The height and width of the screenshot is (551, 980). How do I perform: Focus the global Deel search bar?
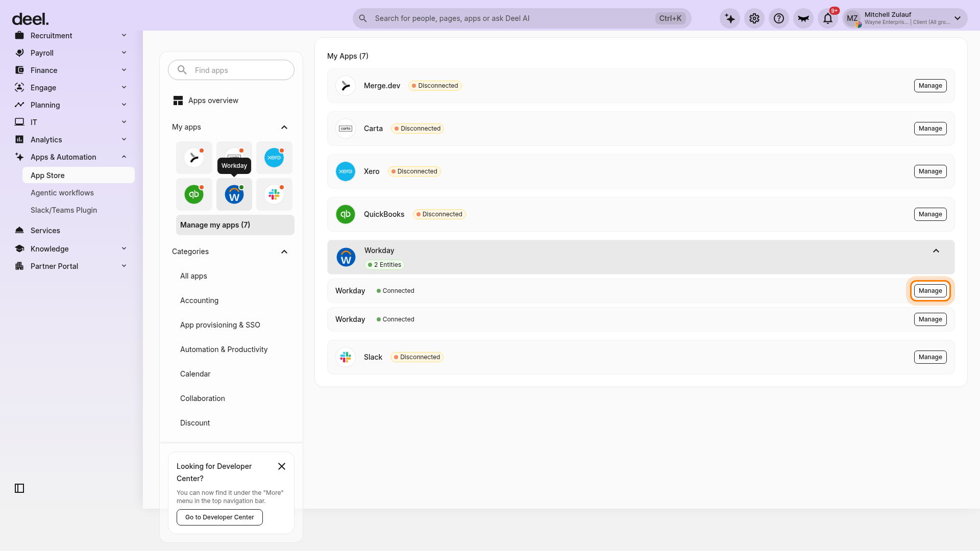pos(522,18)
